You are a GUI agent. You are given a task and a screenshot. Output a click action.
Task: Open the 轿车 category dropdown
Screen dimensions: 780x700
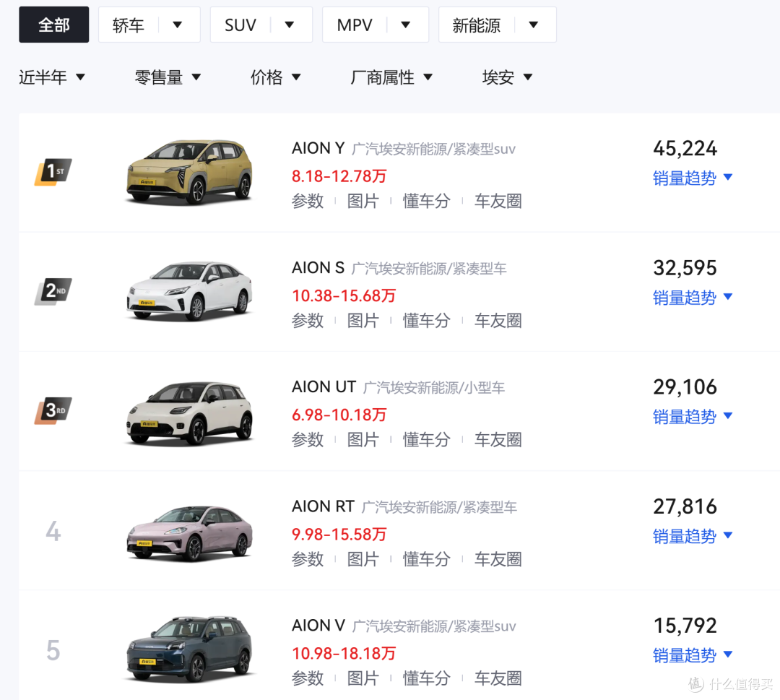(149, 25)
